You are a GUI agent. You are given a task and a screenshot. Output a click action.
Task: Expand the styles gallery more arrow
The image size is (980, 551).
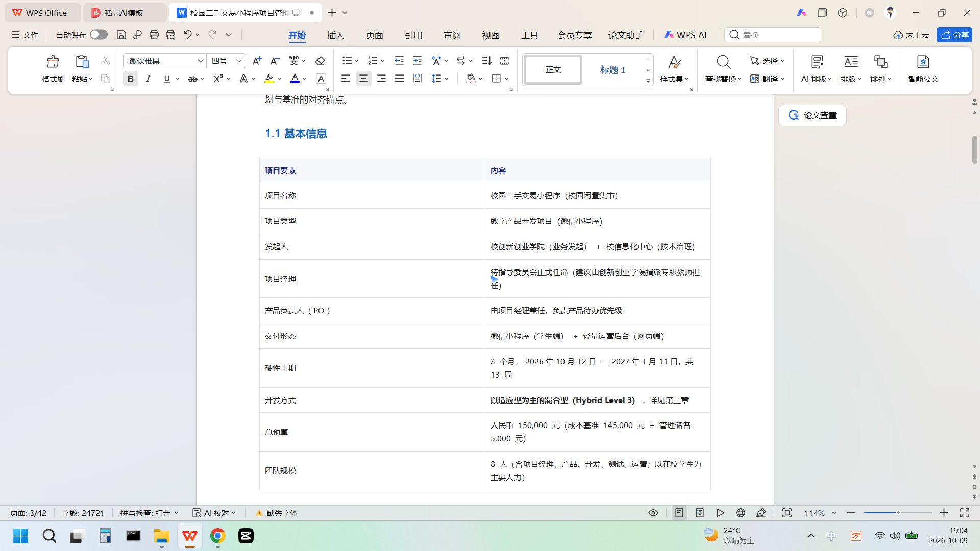point(648,81)
